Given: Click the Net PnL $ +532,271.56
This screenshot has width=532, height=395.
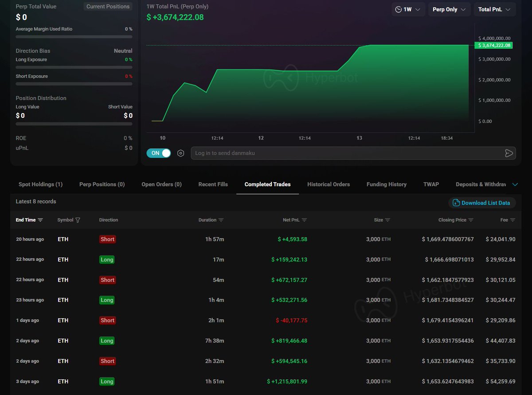Looking at the screenshot, I should pyautogui.click(x=289, y=300).
